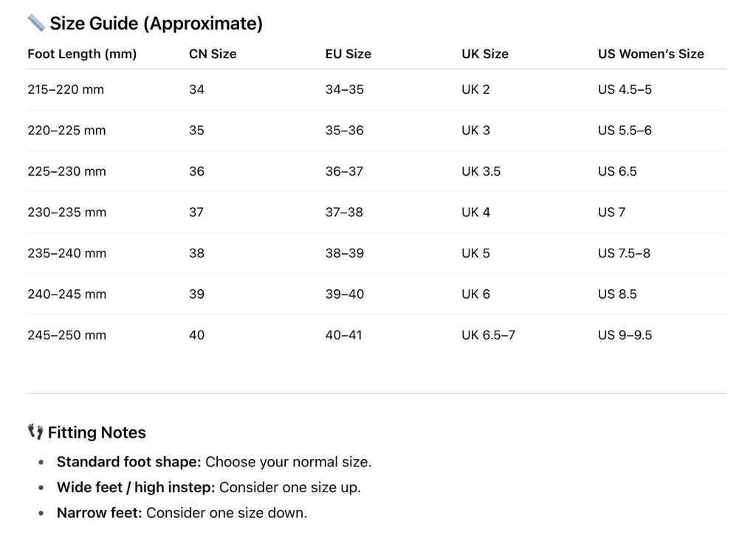Click the CN Size column header
The width and height of the screenshot is (756, 535).
click(x=213, y=54)
